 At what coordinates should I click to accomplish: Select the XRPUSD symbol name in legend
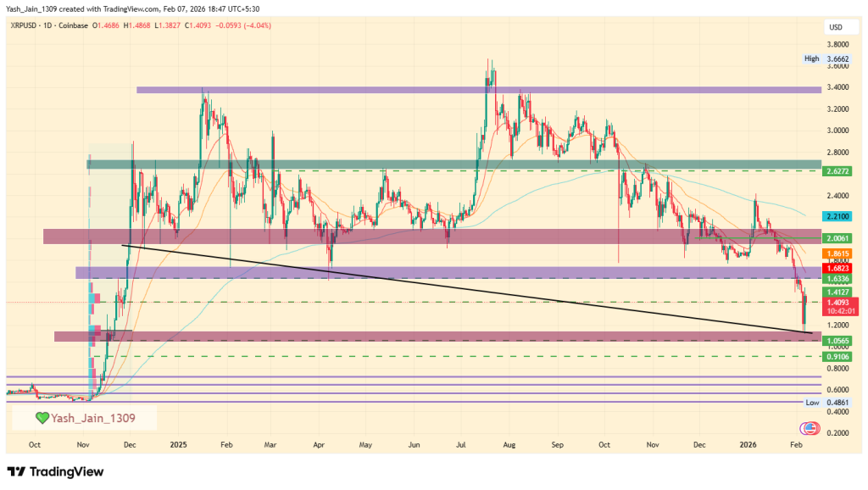coord(25,28)
